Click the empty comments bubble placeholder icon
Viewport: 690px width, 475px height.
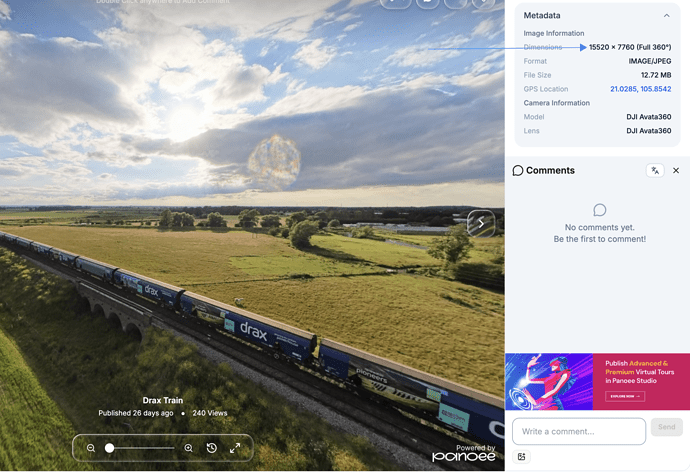pyautogui.click(x=599, y=210)
